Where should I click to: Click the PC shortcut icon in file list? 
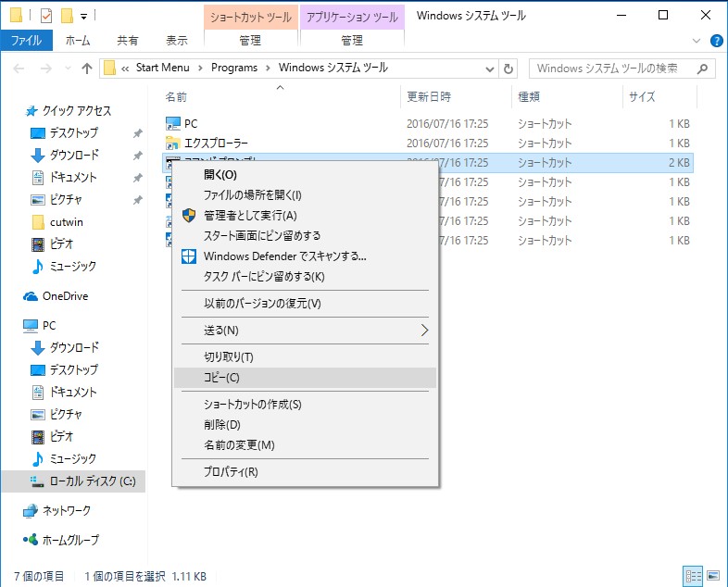172,123
